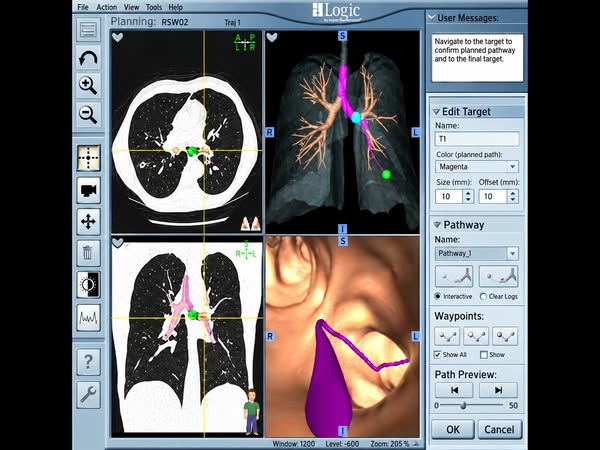
Task: Click the layout panel icon at toolbar top
Action: (88, 29)
